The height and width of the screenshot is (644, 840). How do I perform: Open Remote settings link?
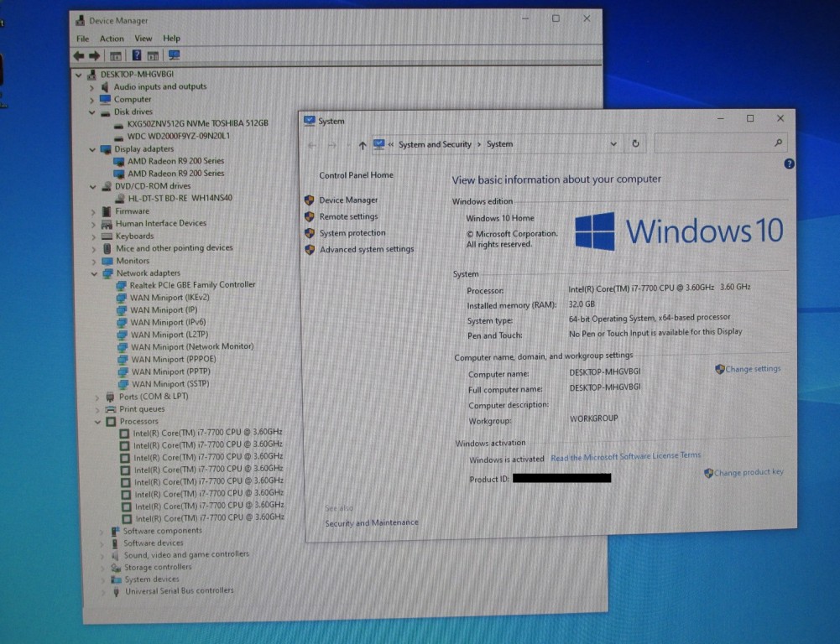[349, 217]
